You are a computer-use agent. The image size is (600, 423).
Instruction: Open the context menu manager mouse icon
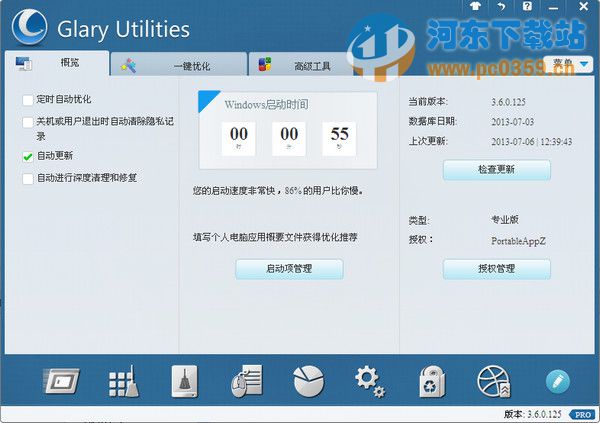(247, 381)
